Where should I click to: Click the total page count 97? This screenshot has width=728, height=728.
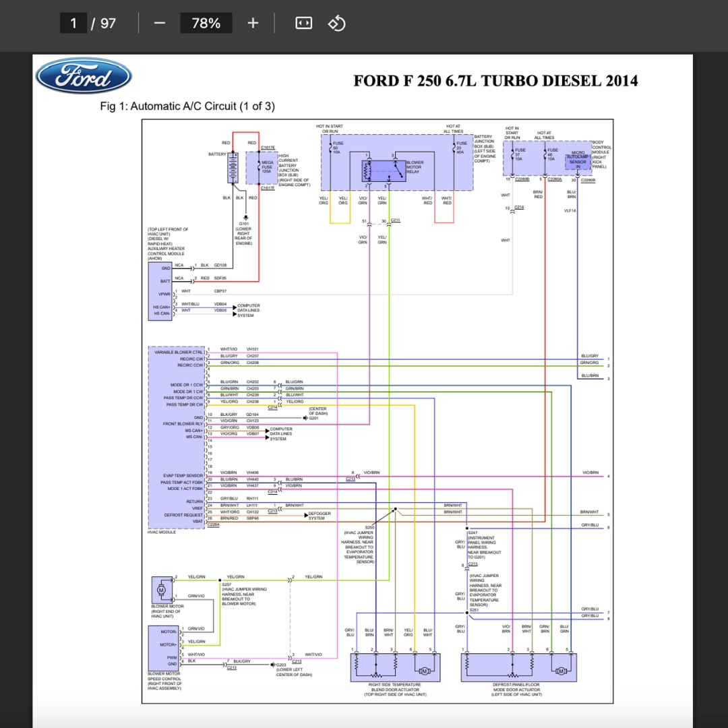click(108, 23)
